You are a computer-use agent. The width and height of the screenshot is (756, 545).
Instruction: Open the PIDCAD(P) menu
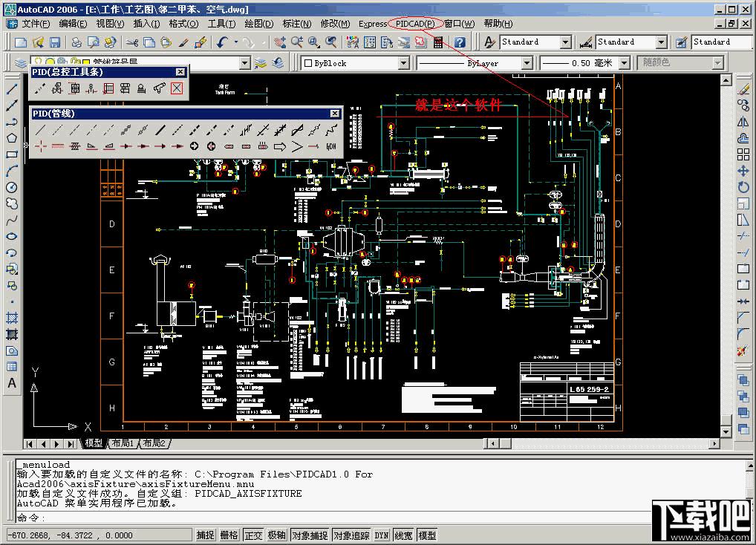tap(415, 24)
